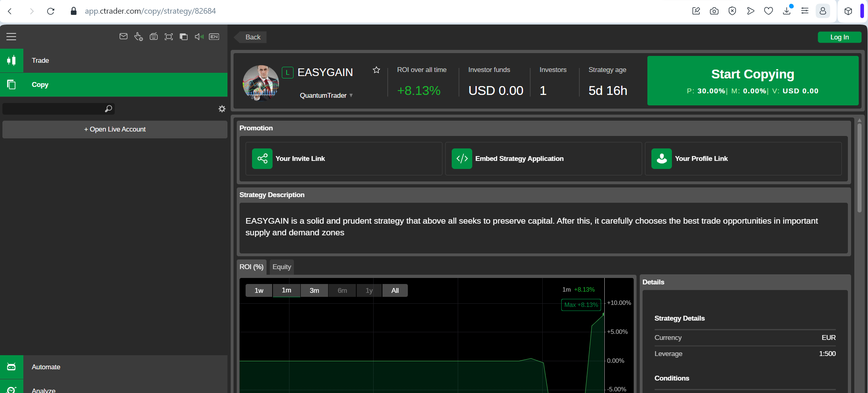
Task: Go to the Trade section
Action: 114,60
